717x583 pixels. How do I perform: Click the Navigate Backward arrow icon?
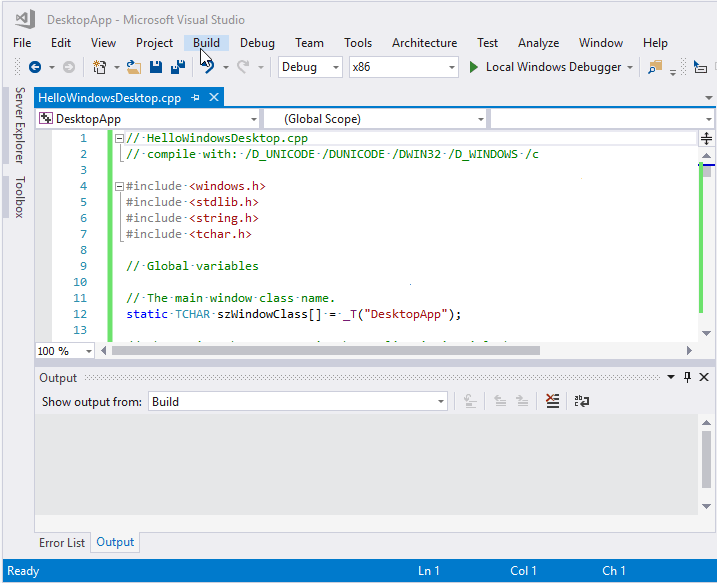coord(35,67)
